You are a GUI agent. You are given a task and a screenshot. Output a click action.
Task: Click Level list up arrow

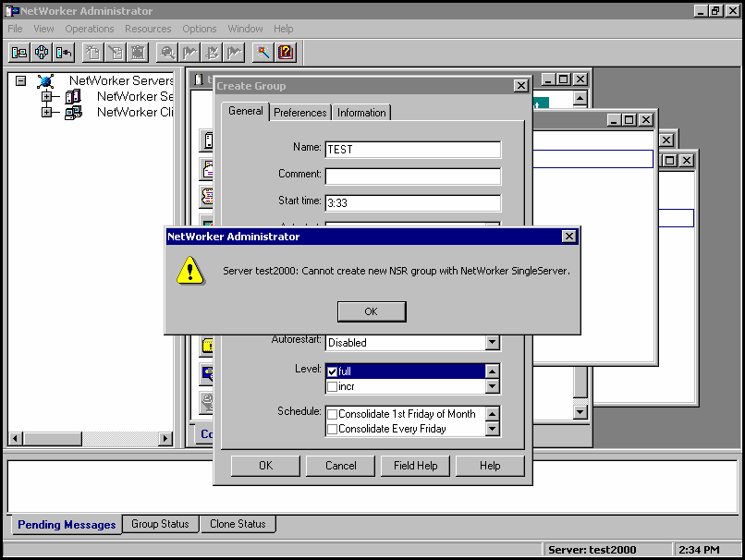pyautogui.click(x=493, y=371)
